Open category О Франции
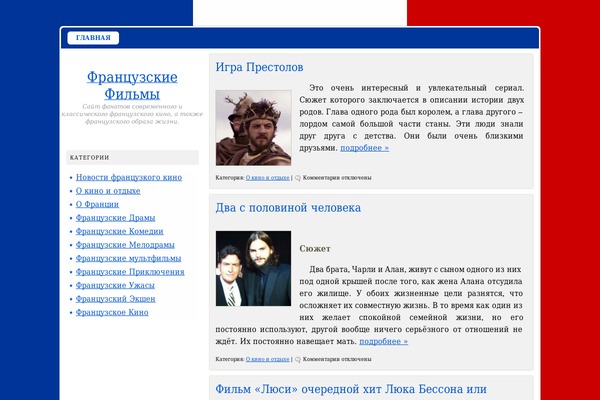Viewport: 600px width, 400px height. [x=97, y=204]
